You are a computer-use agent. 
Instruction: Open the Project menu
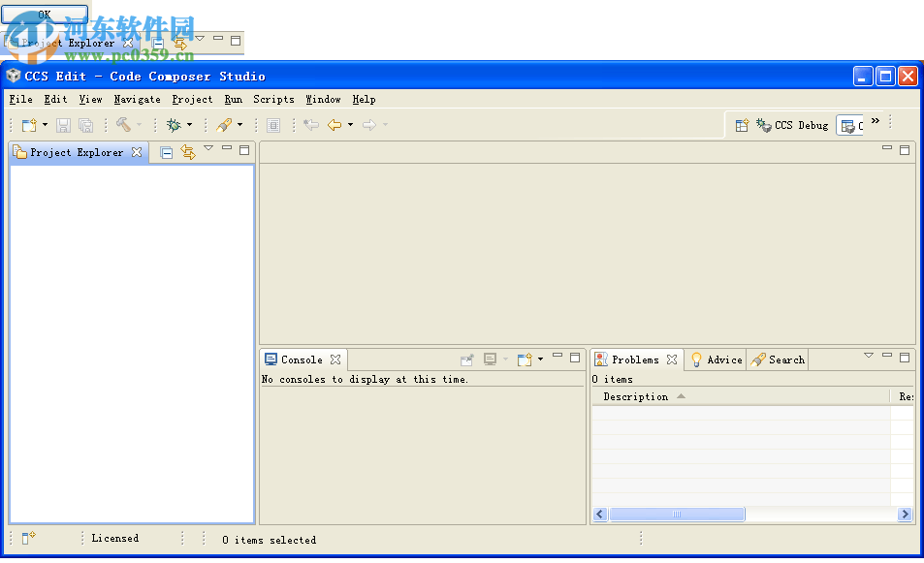[192, 99]
